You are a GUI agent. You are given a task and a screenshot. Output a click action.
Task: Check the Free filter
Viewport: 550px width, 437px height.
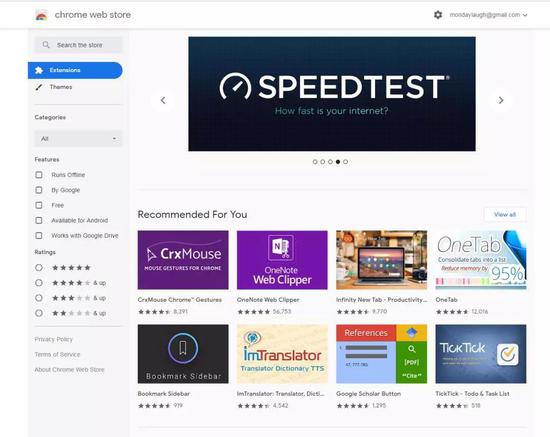pos(39,205)
